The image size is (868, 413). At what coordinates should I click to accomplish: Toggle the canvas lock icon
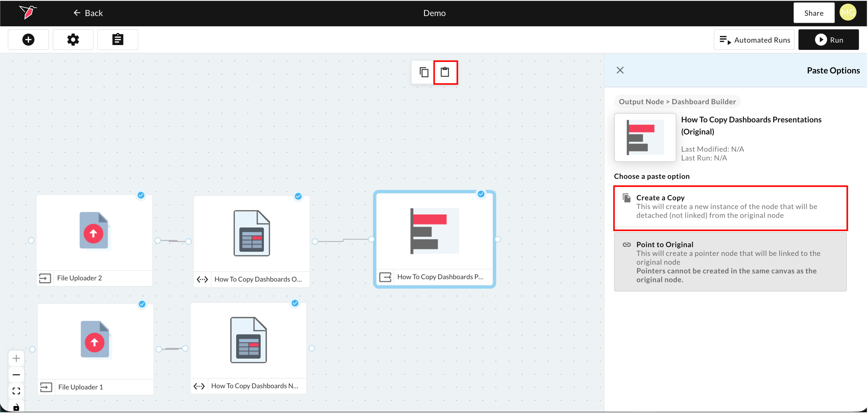coord(16,407)
